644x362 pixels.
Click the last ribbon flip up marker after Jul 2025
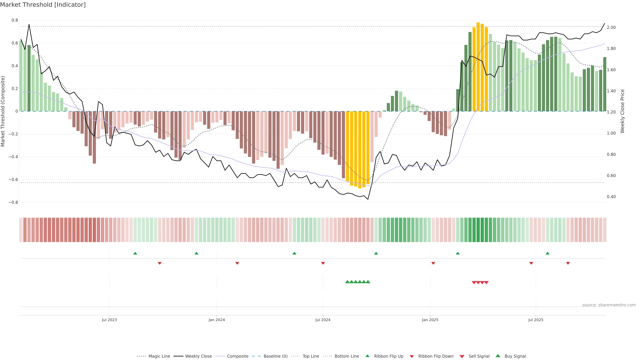548,253
